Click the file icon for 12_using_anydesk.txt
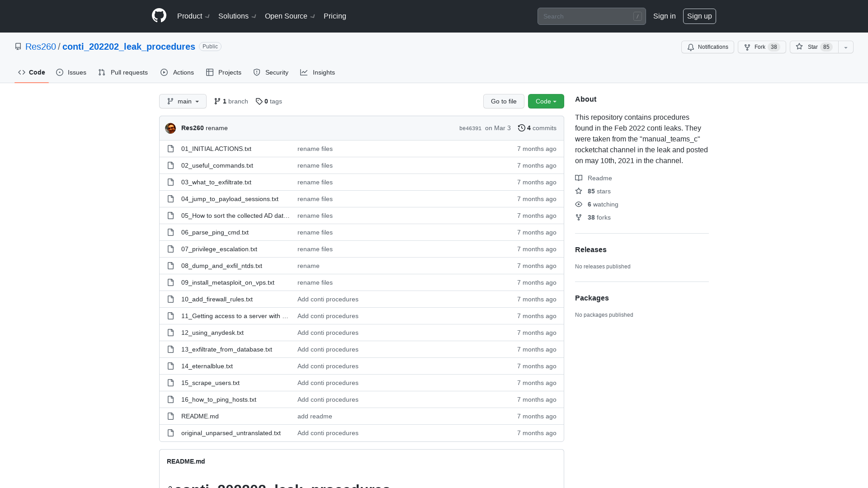 pyautogui.click(x=170, y=333)
